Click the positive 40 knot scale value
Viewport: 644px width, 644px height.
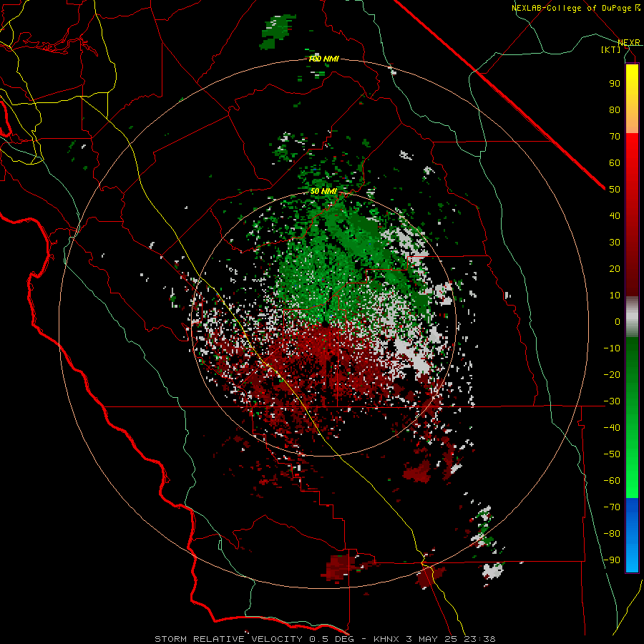(x=615, y=215)
